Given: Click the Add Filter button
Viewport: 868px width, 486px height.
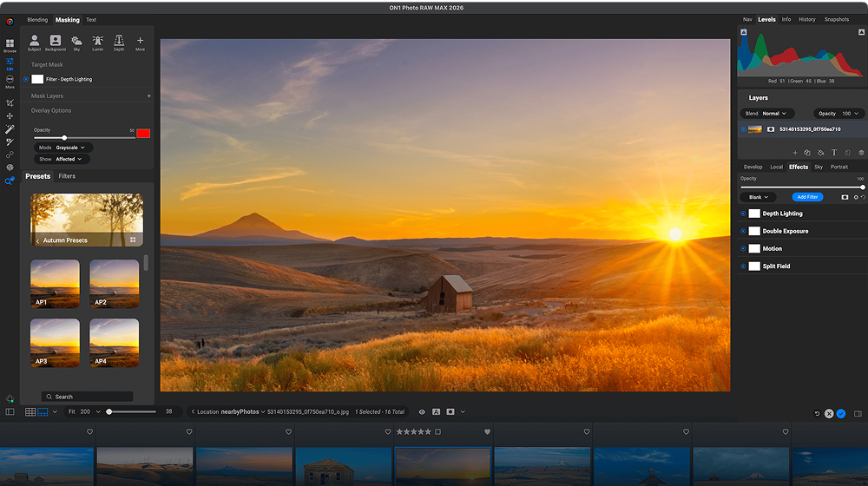Looking at the screenshot, I should pyautogui.click(x=807, y=197).
